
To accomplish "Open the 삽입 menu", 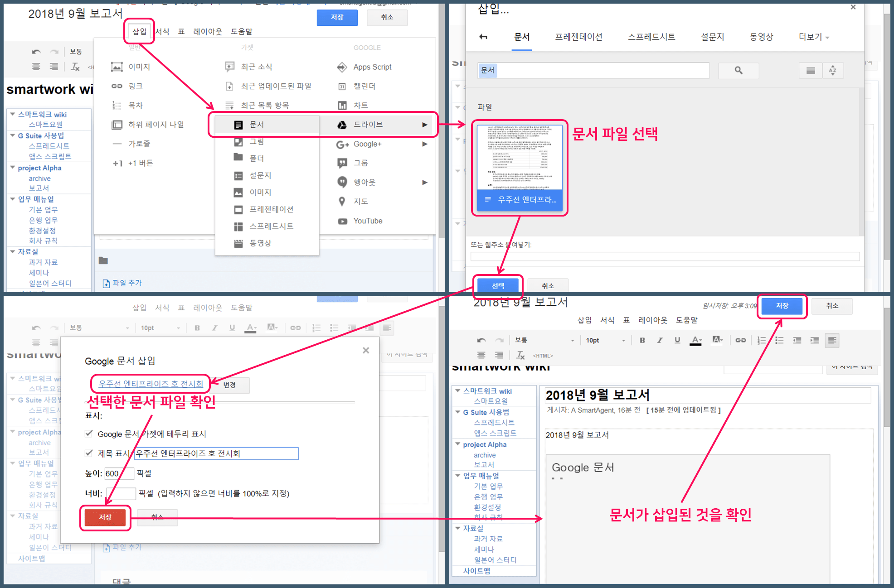I will click(139, 31).
